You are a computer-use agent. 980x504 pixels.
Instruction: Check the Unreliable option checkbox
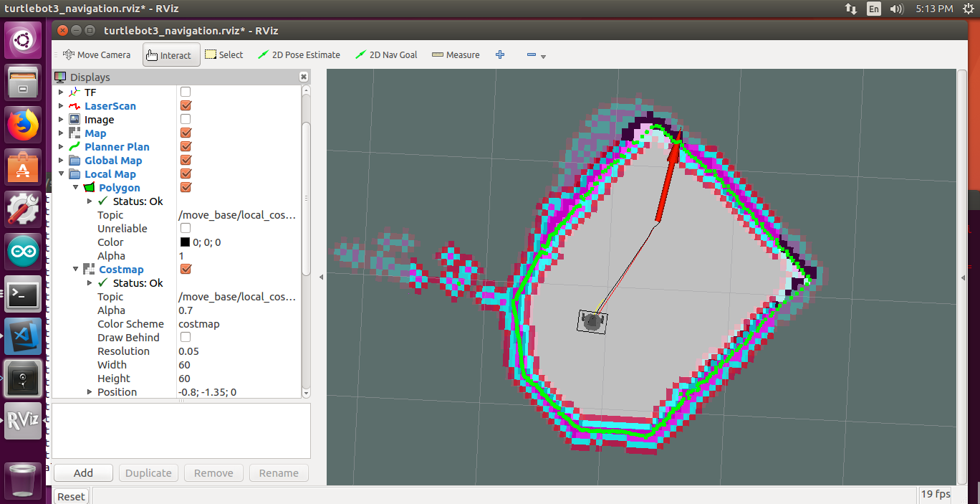[186, 228]
